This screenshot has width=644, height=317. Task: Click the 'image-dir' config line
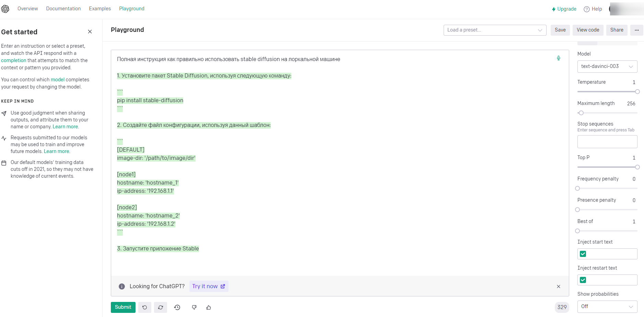tap(156, 158)
